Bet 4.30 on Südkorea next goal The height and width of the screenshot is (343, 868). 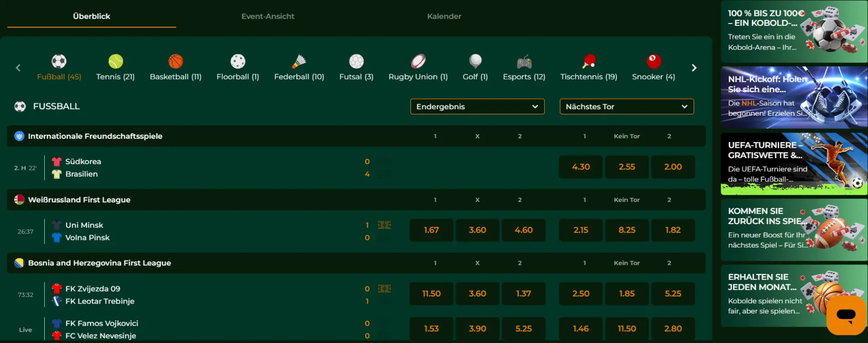pos(581,167)
